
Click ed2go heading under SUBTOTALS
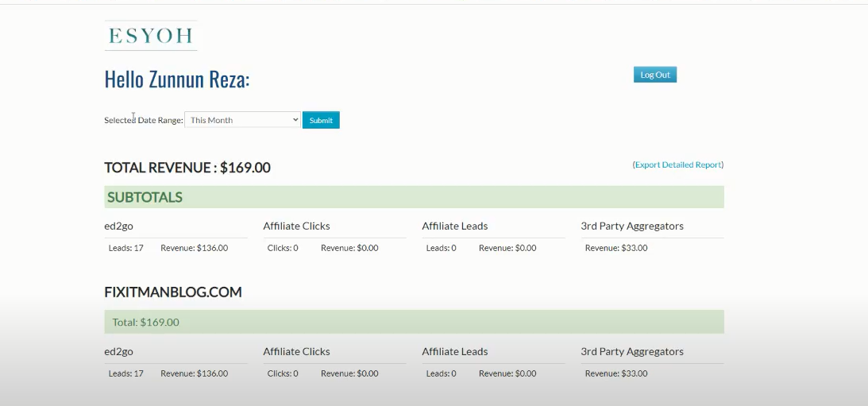pos(118,226)
